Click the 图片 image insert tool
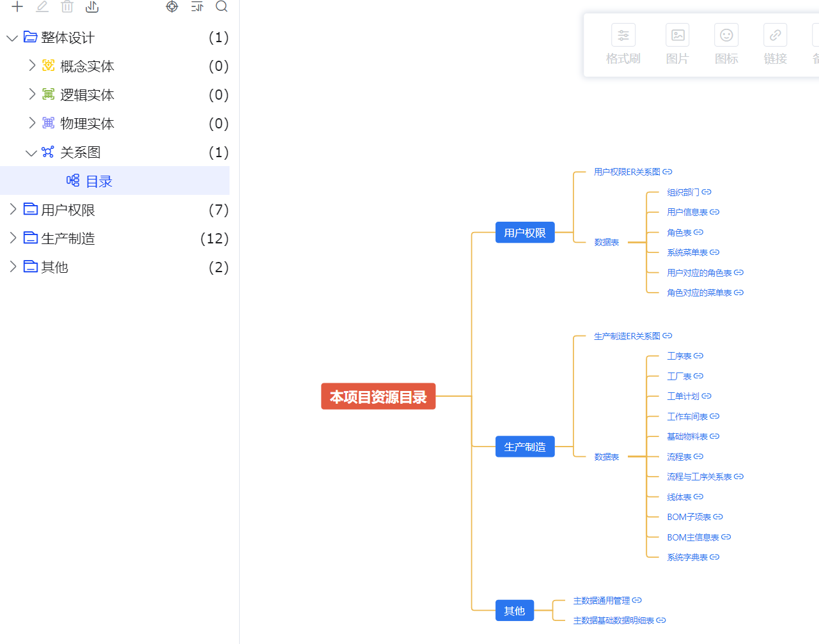The image size is (819, 644). pos(677,45)
